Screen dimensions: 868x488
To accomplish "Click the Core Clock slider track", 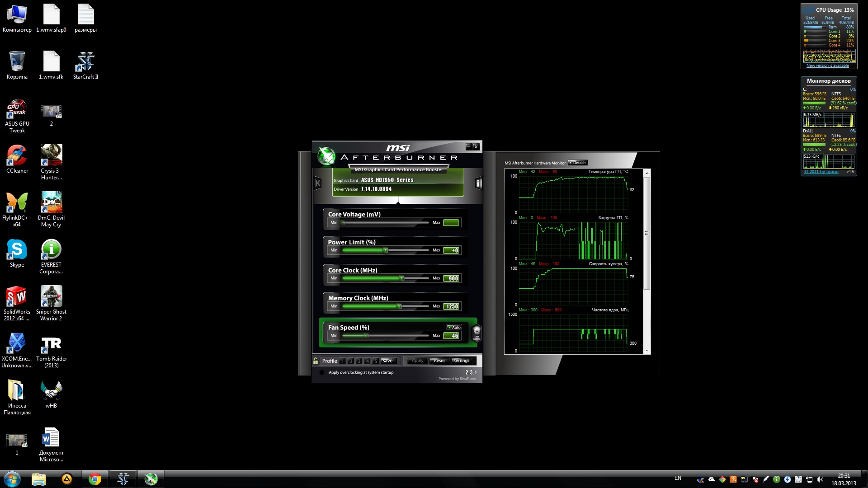I will coord(385,278).
